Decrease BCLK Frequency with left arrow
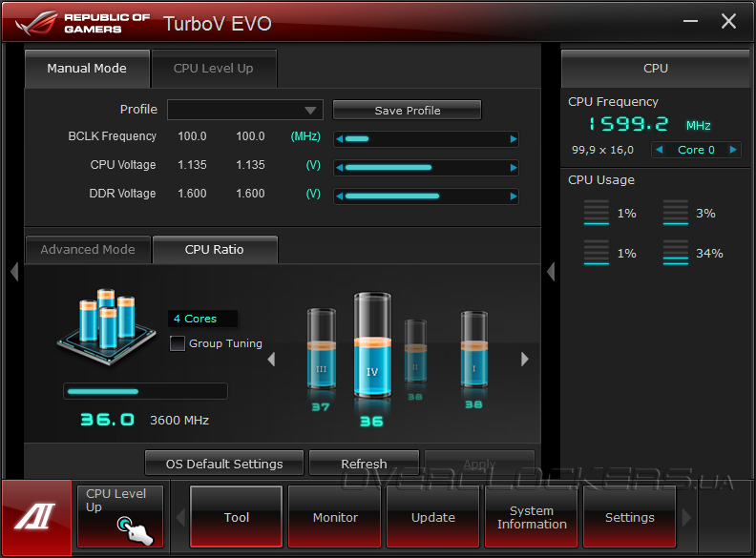This screenshot has height=558, width=756. [x=340, y=139]
